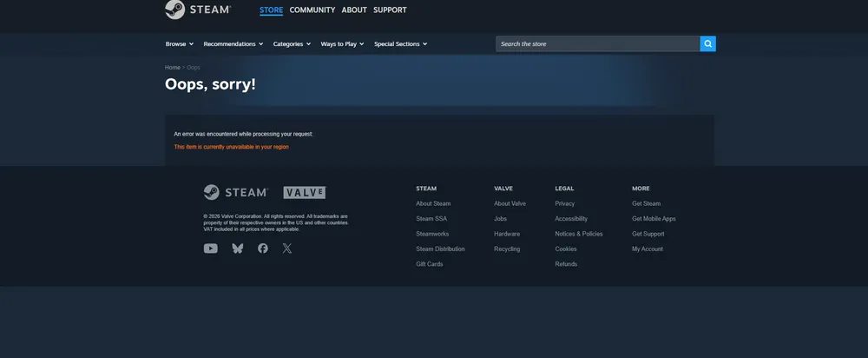The image size is (868, 358).
Task: Open Steam's Bluesky butterfly icon
Action: [x=238, y=249]
